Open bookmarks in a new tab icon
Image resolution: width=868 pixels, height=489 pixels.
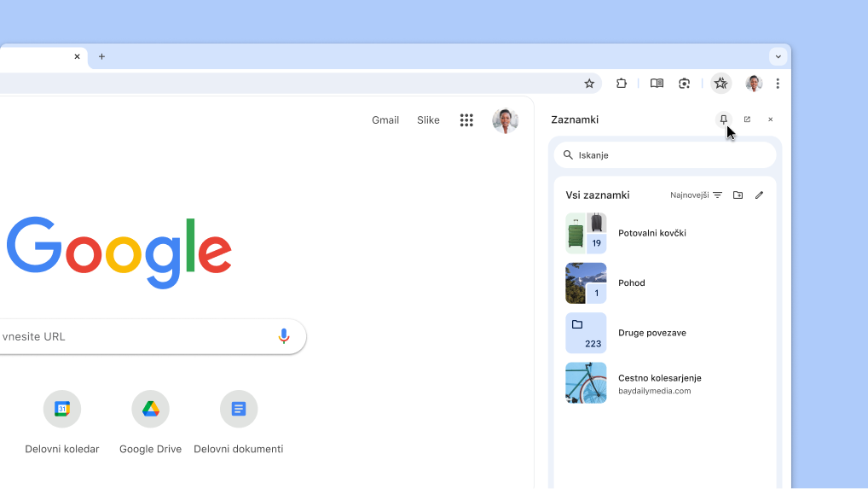point(747,119)
